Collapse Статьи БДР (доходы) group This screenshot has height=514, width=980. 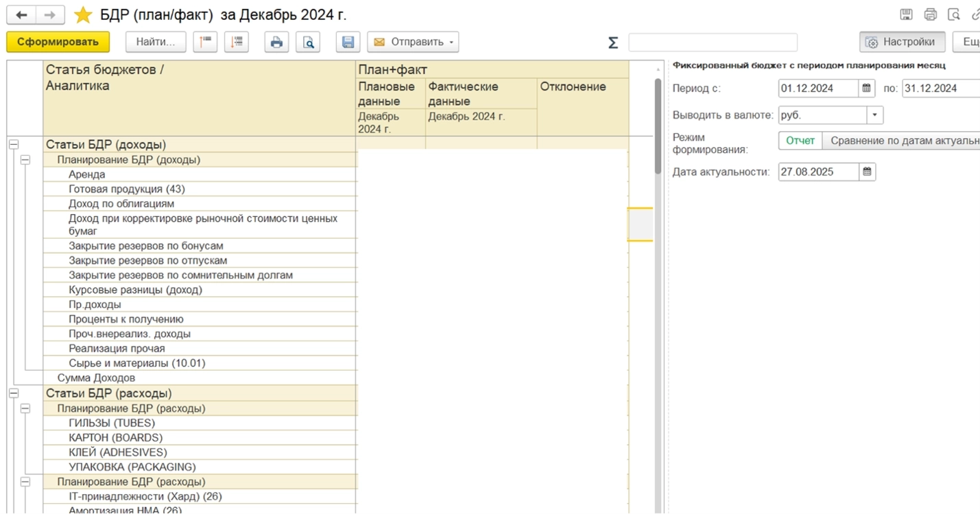click(14, 145)
